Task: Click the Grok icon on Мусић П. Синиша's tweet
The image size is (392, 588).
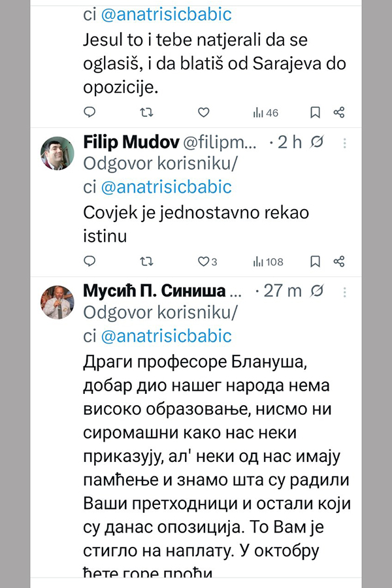Action: tap(317, 291)
